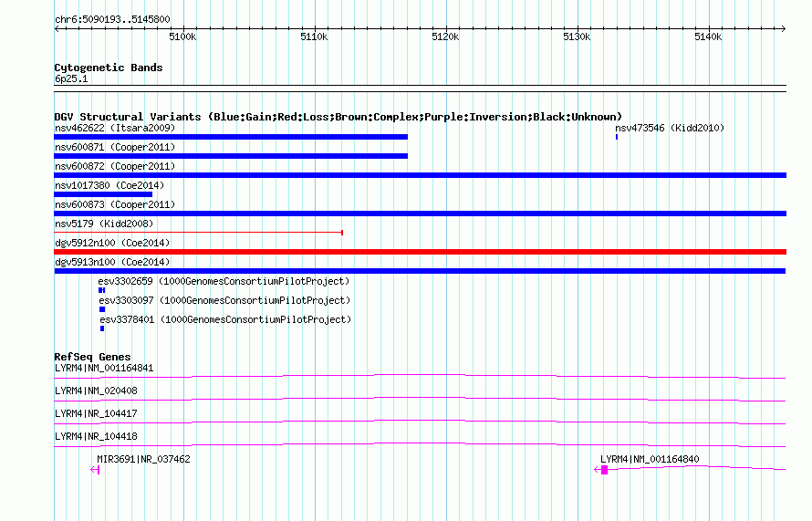
Task: Click the 5140k ruler tick label
Action: (x=708, y=36)
